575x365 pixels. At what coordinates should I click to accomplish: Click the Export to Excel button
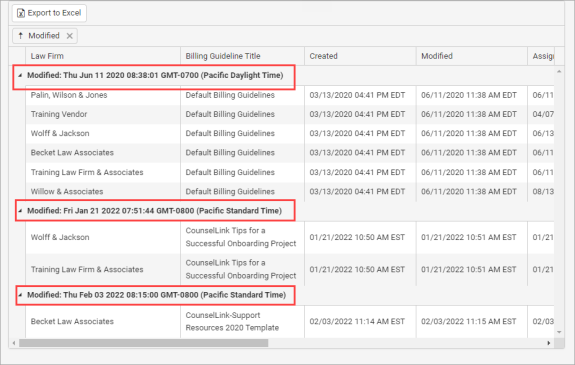click(50, 13)
